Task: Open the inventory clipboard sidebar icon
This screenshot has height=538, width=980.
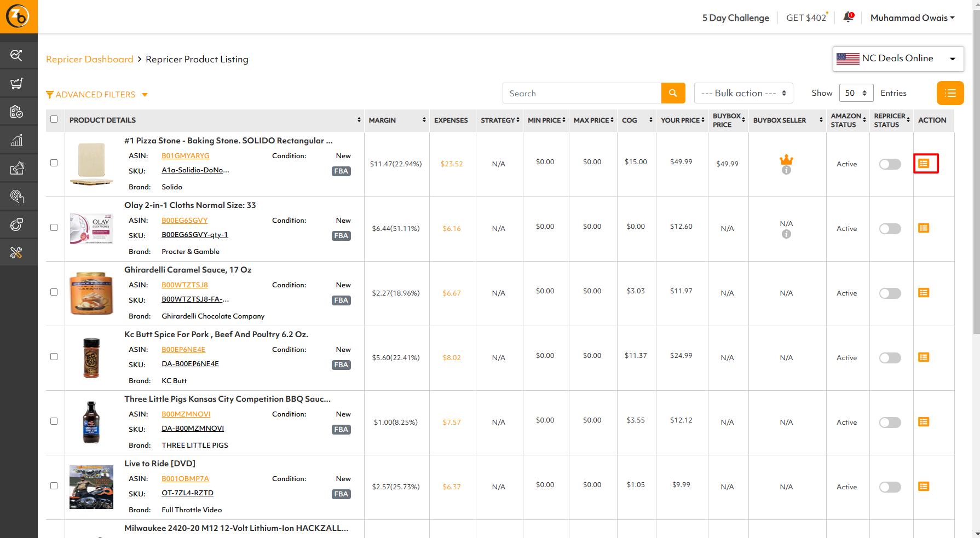Action: point(17,112)
